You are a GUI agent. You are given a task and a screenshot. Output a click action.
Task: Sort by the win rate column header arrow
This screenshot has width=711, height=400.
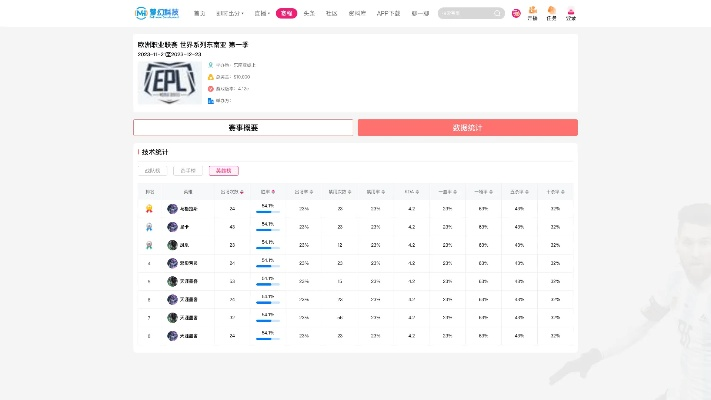click(x=273, y=191)
